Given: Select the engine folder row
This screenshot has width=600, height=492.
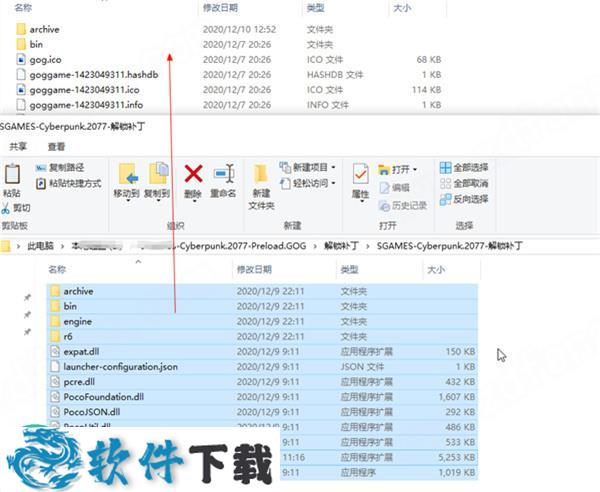Looking at the screenshot, I should pyautogui.click(x=262, y=322).
